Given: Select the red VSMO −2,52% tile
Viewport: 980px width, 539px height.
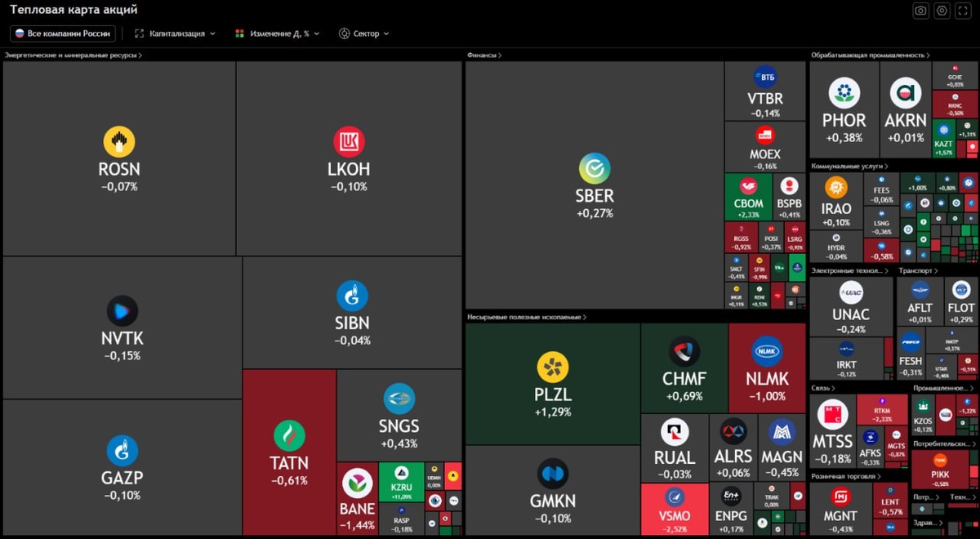Looking at the screenshot, I should click(x=675, y=509).
